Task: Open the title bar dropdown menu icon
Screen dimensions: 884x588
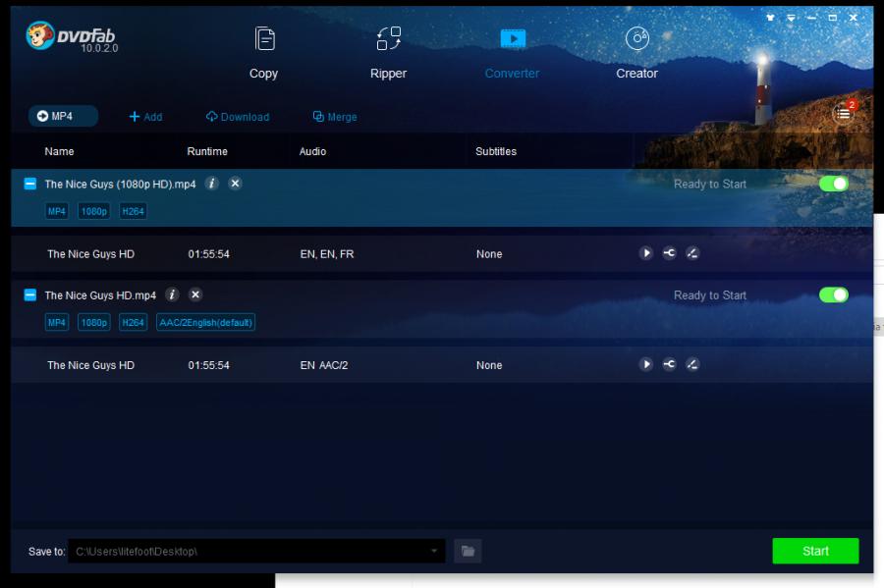Action: pyautogui.click(x=791, y=18)
